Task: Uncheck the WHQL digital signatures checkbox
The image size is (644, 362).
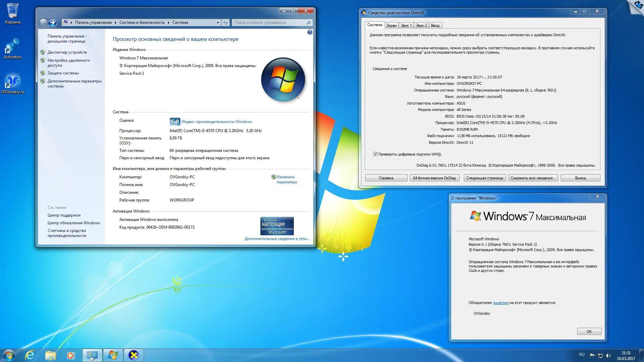Action: (x=375, y=154)
